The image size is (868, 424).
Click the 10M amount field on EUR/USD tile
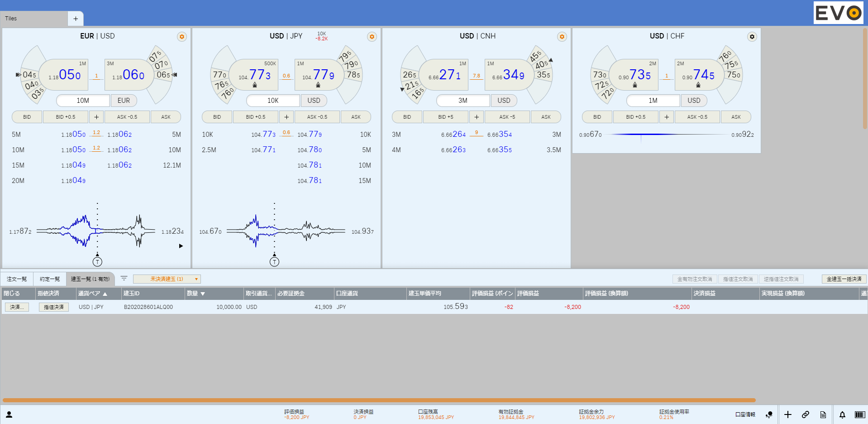[83, 101]
